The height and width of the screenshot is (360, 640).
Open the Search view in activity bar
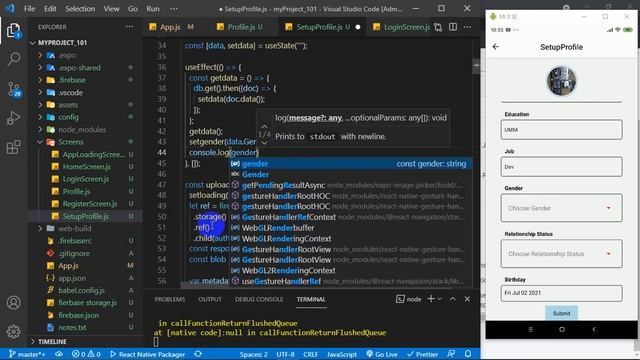click(13, 59)
